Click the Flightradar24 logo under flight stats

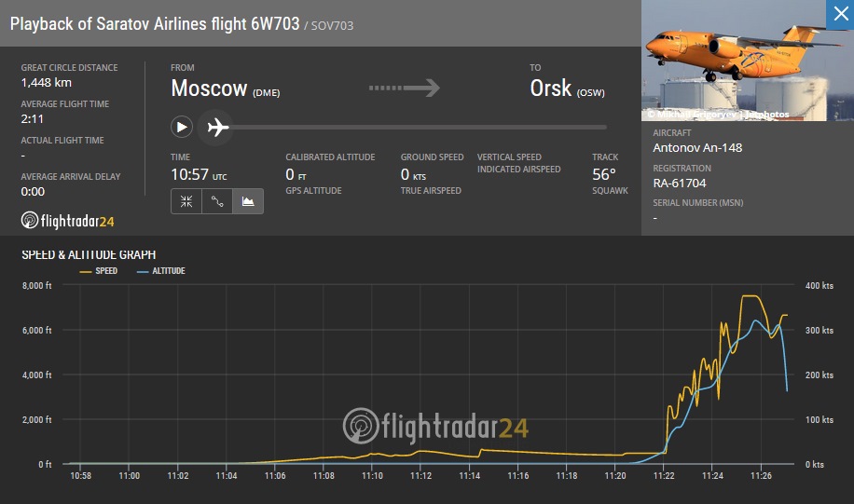pos(67,221)
